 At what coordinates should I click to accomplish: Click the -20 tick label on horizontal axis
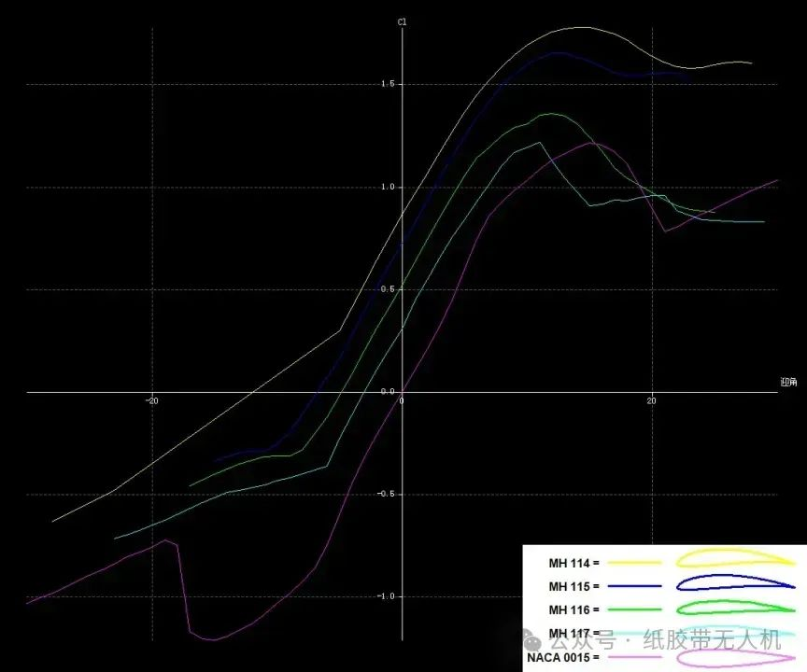coord(151,401)
